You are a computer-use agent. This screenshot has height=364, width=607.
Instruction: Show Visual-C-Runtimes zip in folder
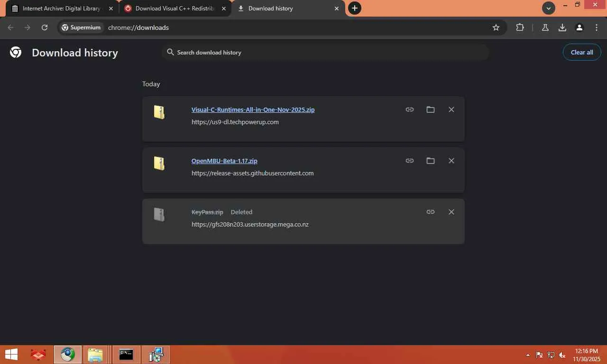[x=431, y=109]
